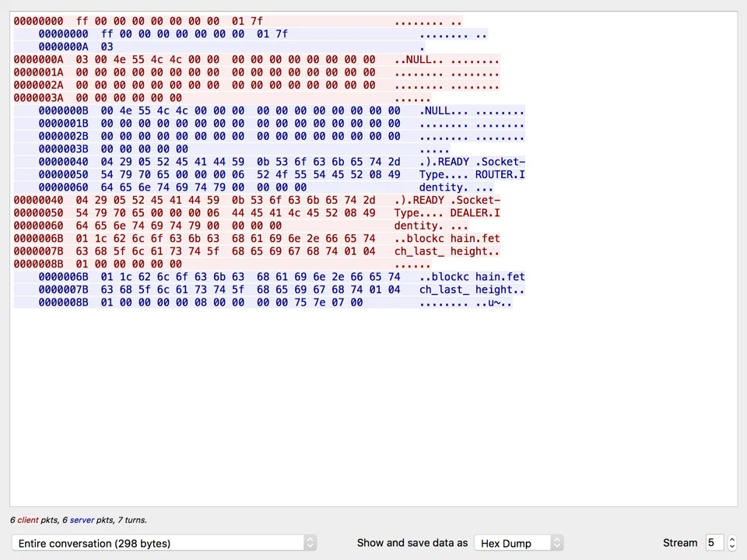Click the offset '0000000B'
Screen dimensions: 747x560
click(x=63, y=111)
